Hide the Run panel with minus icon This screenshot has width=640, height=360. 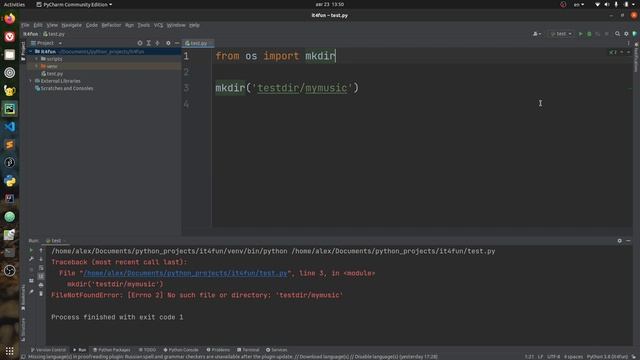(628, 241)
